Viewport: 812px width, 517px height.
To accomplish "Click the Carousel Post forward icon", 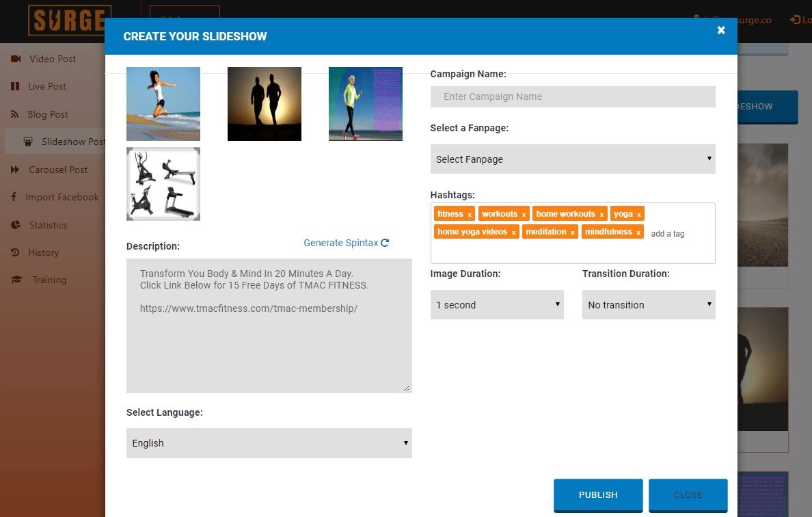I will point(15,170).
